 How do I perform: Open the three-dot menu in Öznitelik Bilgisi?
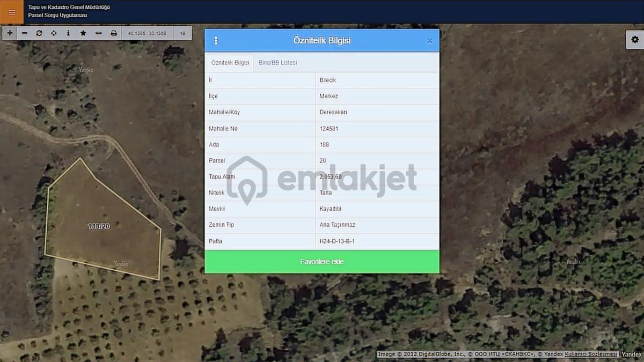(216, 41)
